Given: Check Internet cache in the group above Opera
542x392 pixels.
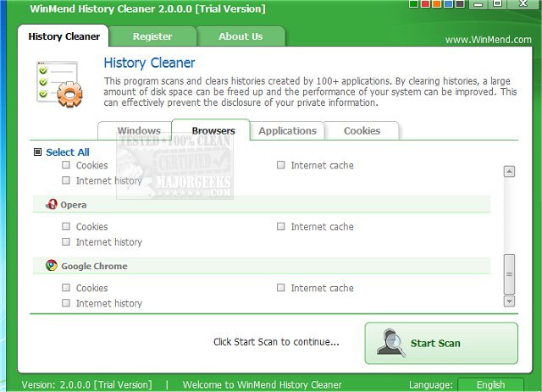Looking at the screenshot, I should (x=281, y=165).
